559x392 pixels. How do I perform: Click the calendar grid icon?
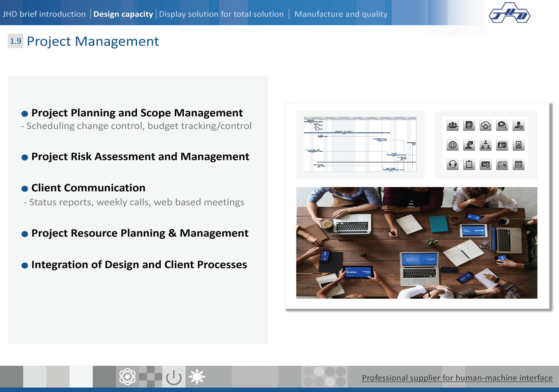click(519, 164)
